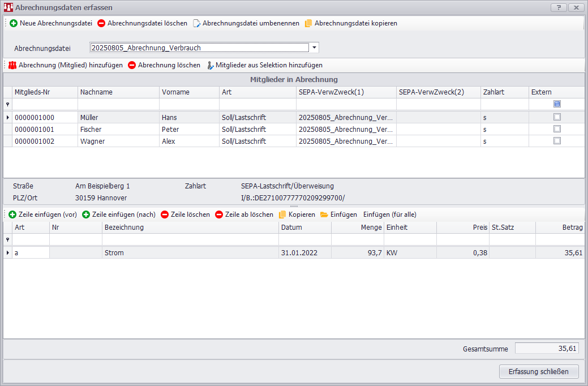Click Abrechnung (Mitglied) hinzufügen icon

click(x=12, y=65)
